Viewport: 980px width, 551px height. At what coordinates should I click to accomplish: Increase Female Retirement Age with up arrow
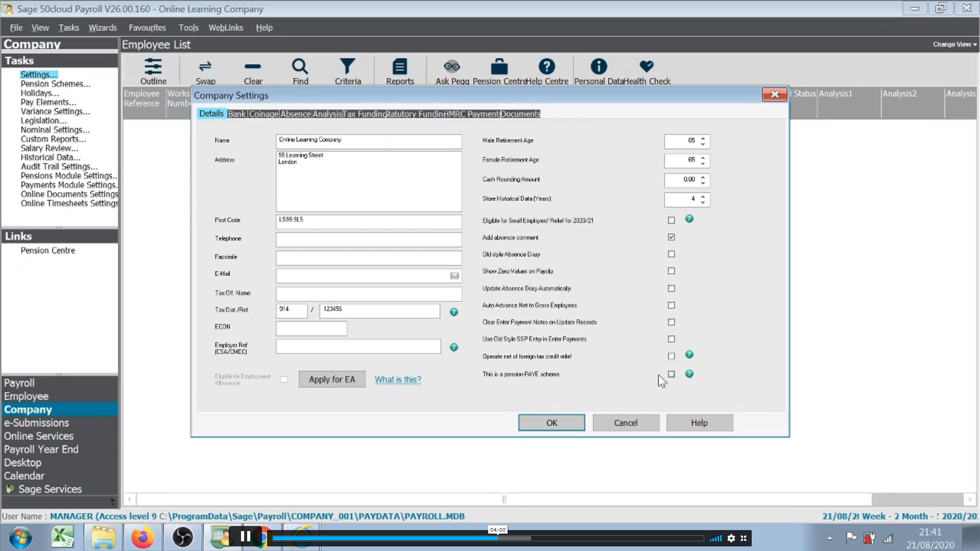tap(703, 157)
